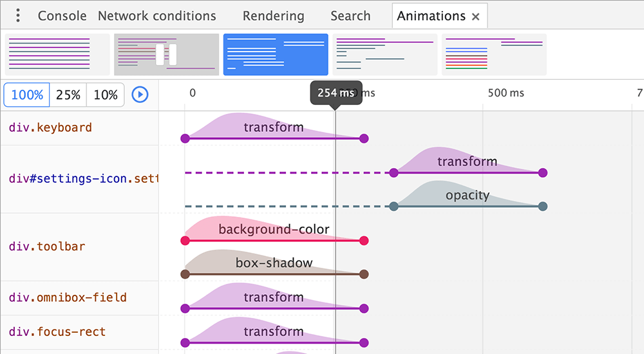Select the div.keyboard element link
This screenshot has width=644, height=354.
point(50,127)
